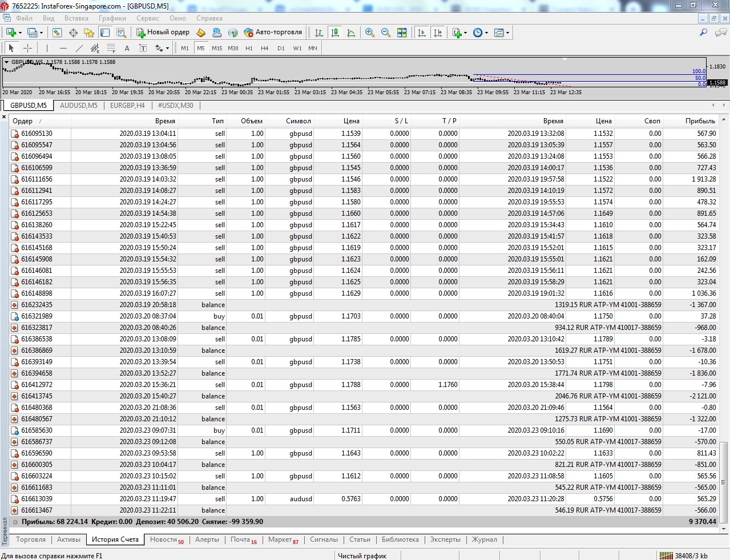This screenshot has height=560, width=730.
Task: Expand the profiles dropdown arrow
Action: pyautogui.click(x=41, y=33)
